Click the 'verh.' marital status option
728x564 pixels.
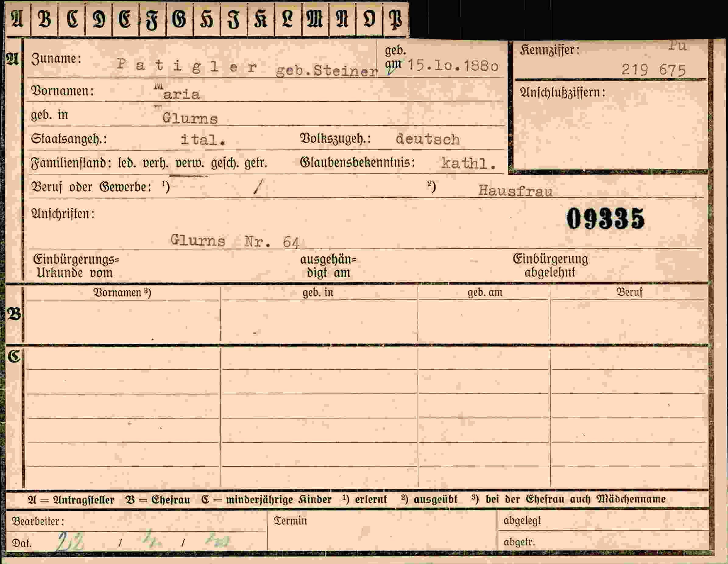[x=156, y=163]
